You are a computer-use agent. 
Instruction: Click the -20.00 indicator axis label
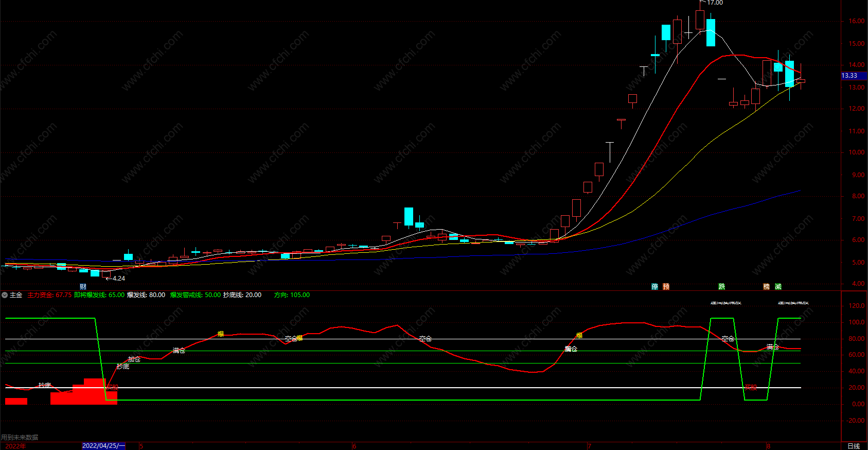856,421
